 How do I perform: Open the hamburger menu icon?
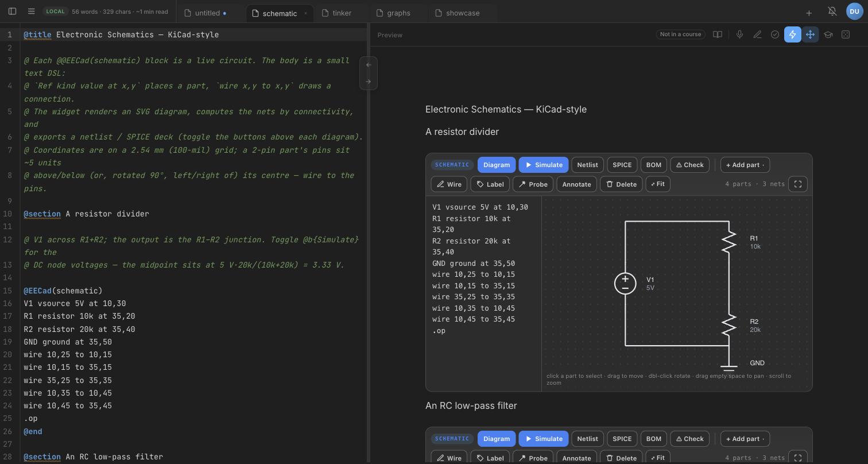[x=32, y=11]
